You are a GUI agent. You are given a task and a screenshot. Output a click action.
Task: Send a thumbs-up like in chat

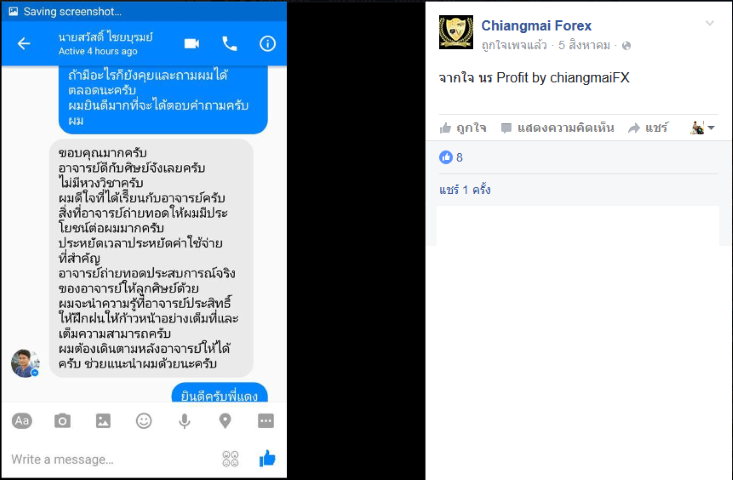tap(267, 459)
